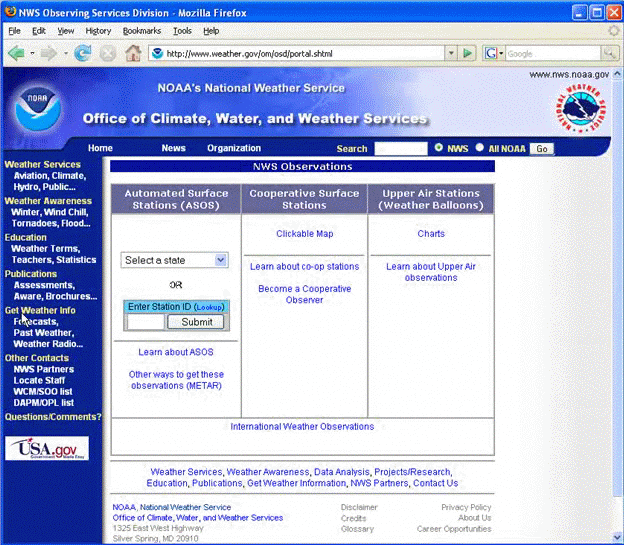Click the green Back arrow button

17,53
